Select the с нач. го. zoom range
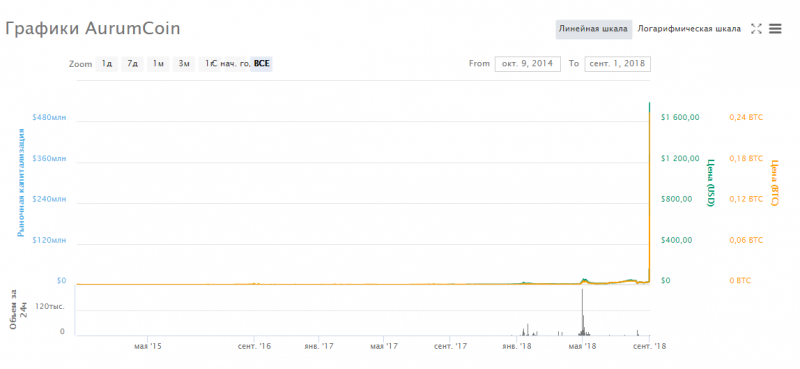 pyautogui.click(x=232, y=64)
